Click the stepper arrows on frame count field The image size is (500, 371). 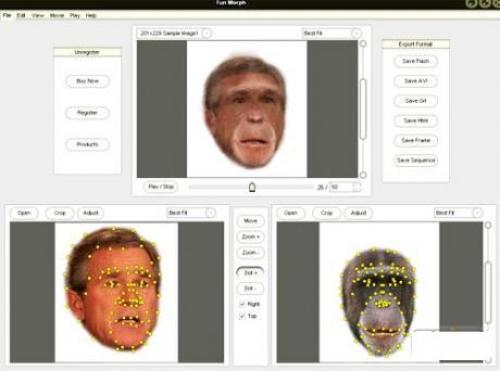click(x=357, y=187)
